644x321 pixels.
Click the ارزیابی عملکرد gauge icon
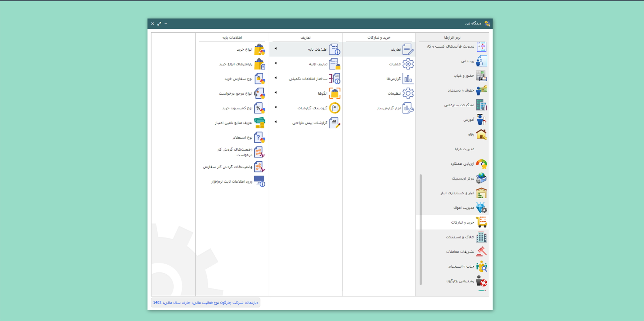pos(481,164)
